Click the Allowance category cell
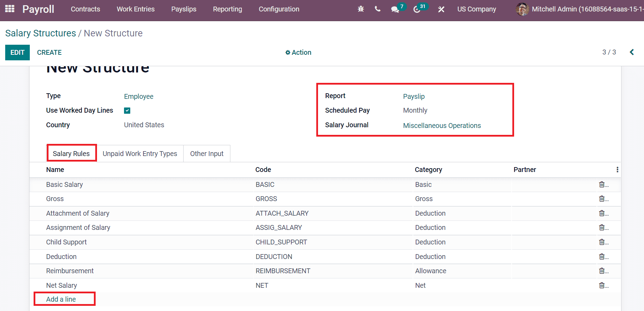Screen dimensions: 644x311 [x=431, y=271]
